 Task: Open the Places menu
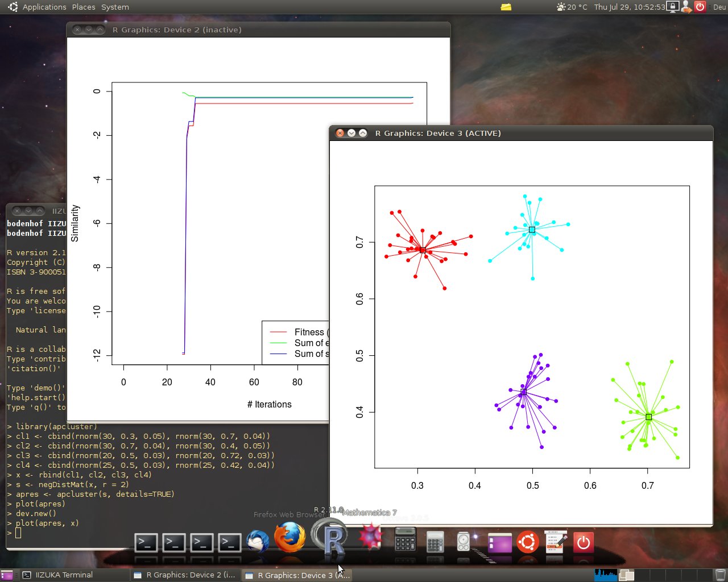point(84,7)
